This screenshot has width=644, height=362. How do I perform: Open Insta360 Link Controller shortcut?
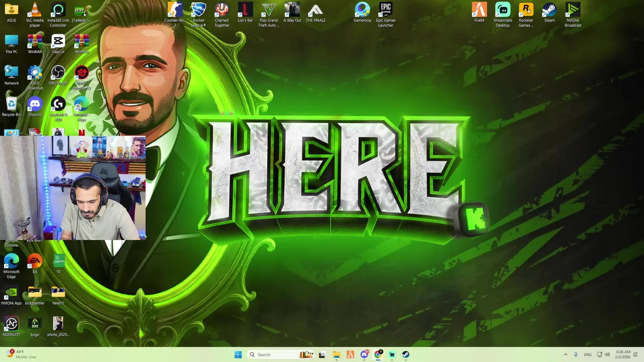click(58, 15)
